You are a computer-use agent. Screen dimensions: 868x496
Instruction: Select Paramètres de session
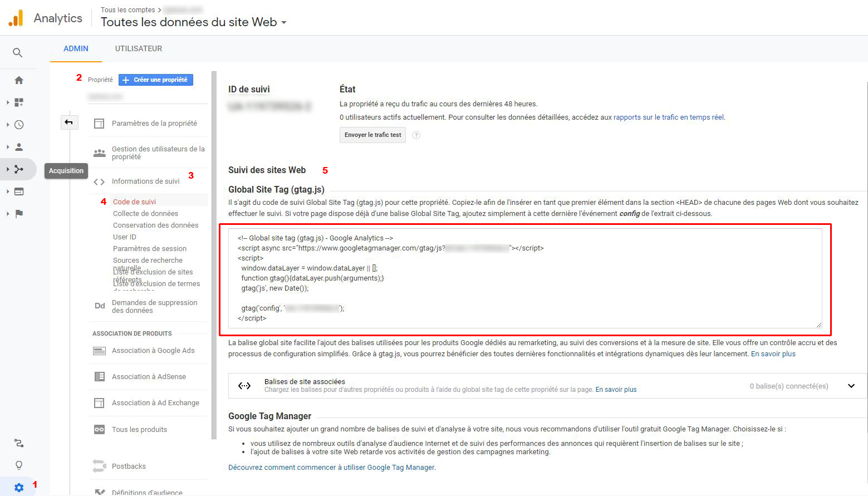[150, 248]
